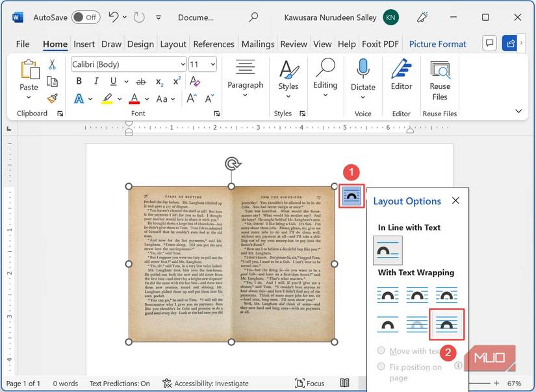
Task: Open the Review tab
Action: tap(294, 43)
